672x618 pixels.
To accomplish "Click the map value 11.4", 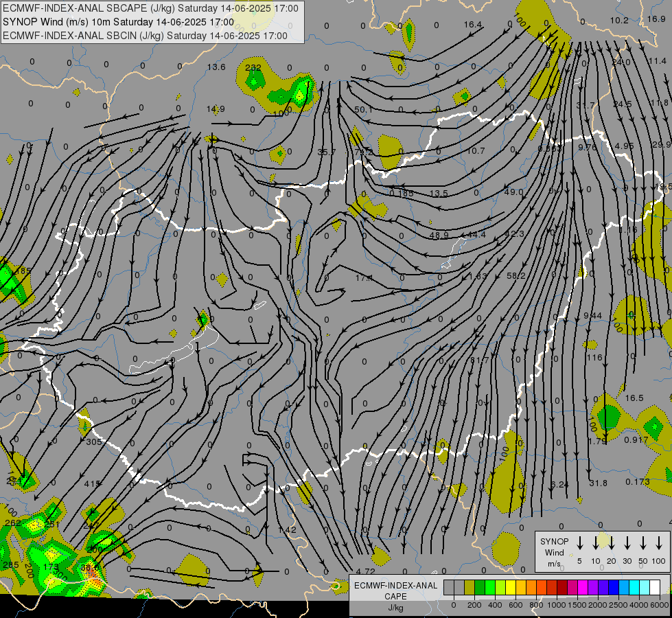I will coord(658,61).
